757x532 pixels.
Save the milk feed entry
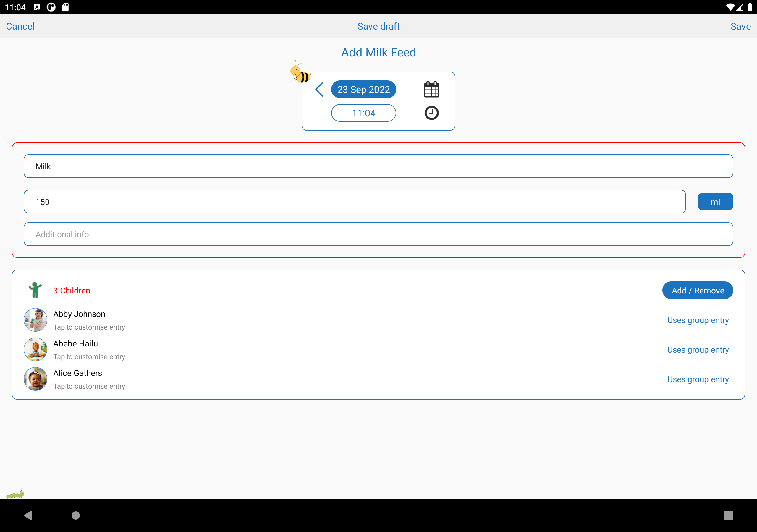click(x=740, y=26)
